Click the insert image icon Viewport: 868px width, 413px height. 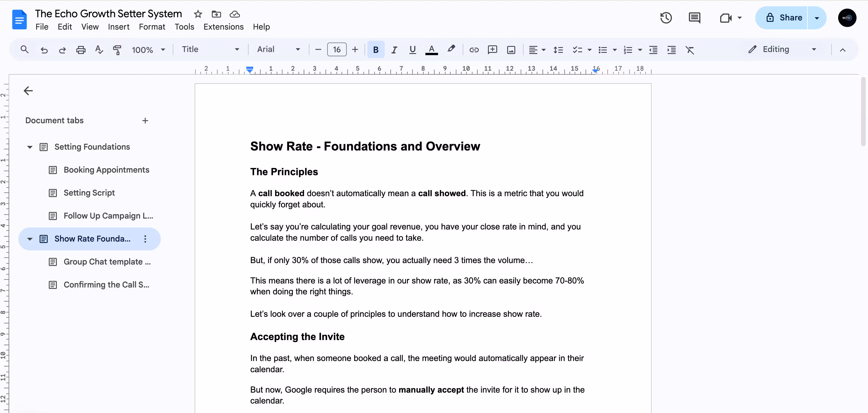(x=511, y=50)
